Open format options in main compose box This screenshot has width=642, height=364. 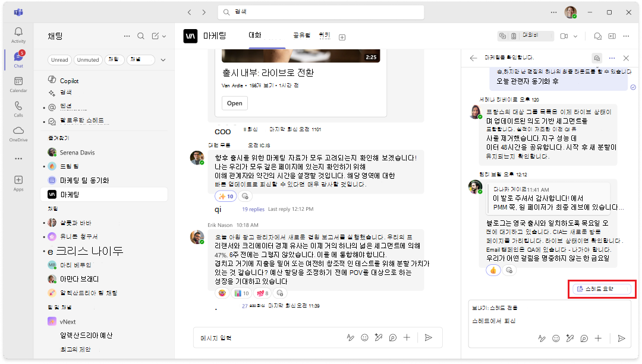pyautogui.click(x=351, y=337)
